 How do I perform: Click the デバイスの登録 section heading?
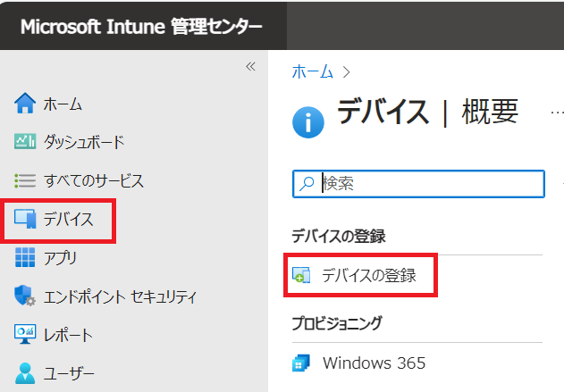339,237
